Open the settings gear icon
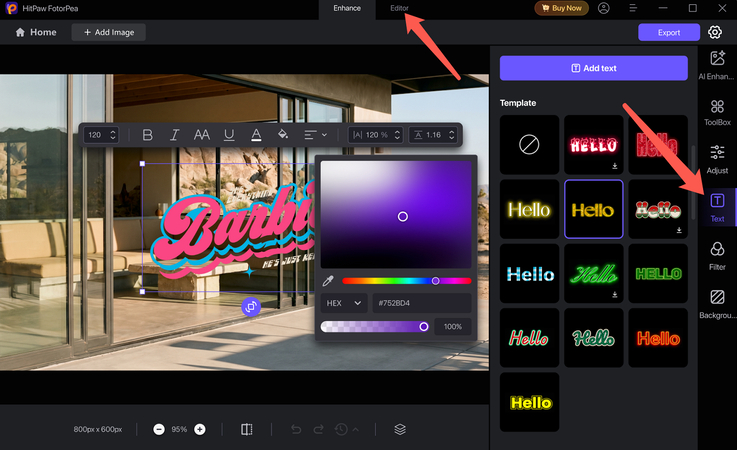The image size is (737, 450). click(x=715, y=32)
